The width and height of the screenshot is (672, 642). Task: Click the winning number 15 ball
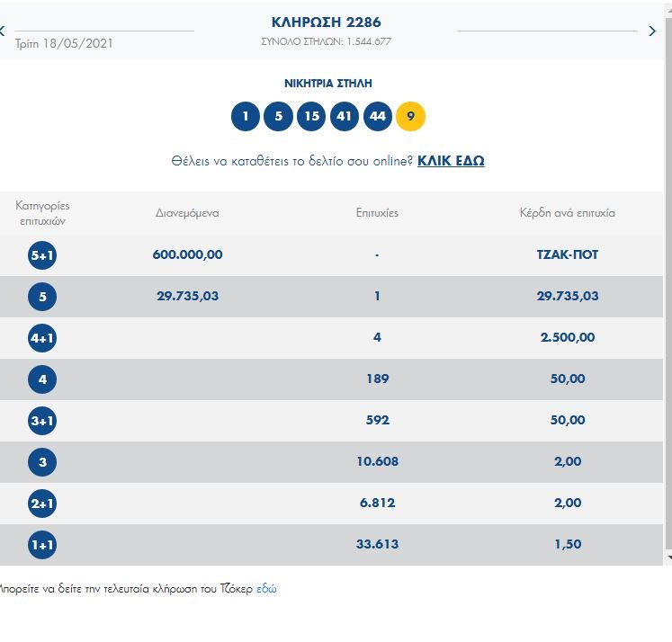pos(311,116)
